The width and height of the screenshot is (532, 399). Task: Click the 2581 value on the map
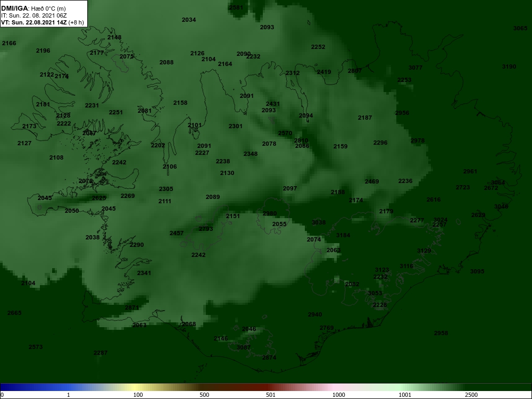click(236, 7)
